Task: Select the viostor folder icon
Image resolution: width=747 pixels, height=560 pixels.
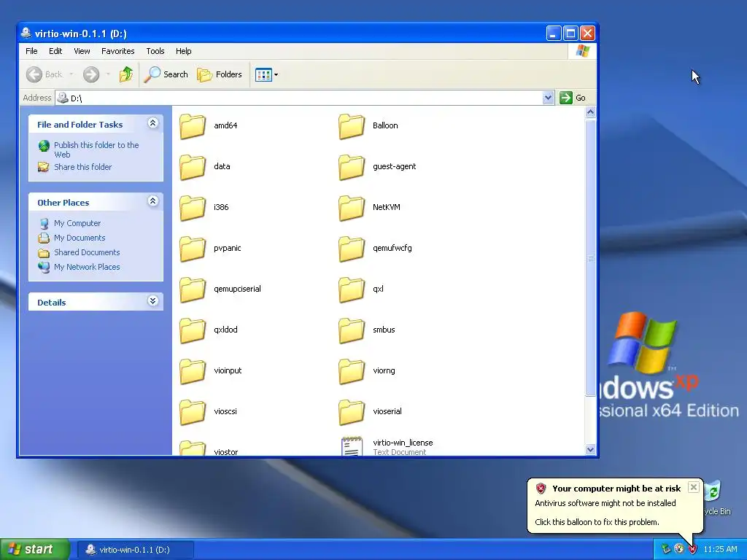Action: pyautogui.click(x=193, y=448)
